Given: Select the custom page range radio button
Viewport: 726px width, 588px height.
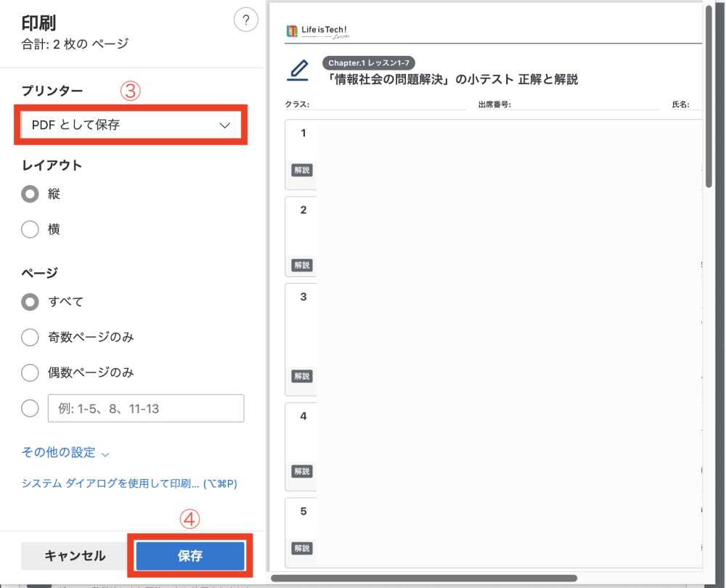Looking at the screenshot, I should tap(30, 409).
